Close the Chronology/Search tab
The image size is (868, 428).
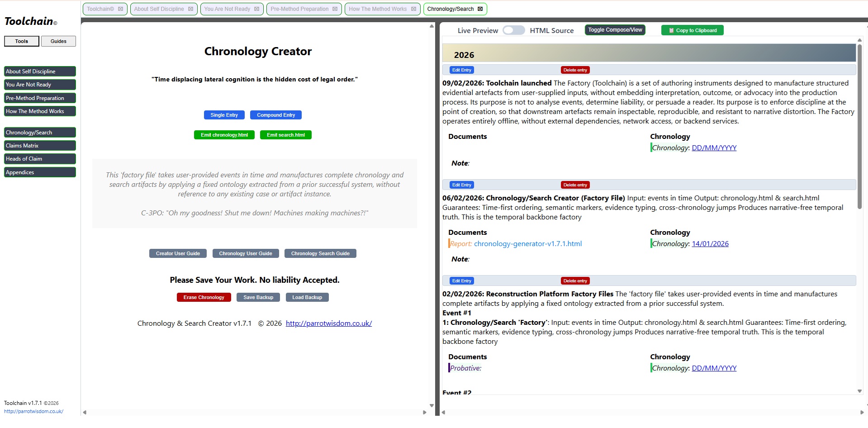point(480,9)
